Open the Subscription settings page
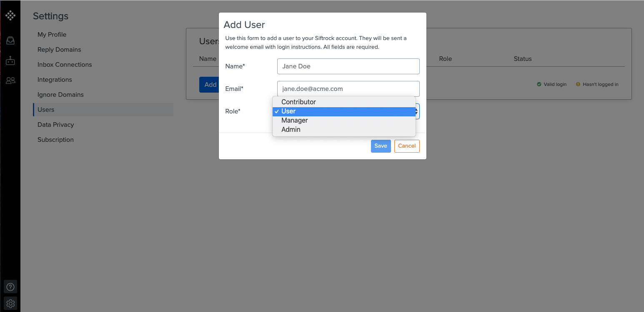The height and width of the screenshot is (312, 644). 55,140
